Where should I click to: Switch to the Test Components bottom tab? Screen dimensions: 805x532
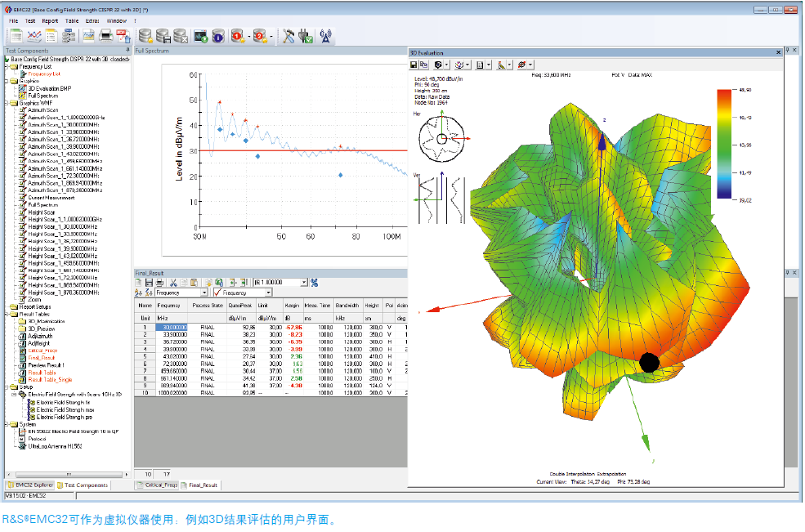(83, 485)
